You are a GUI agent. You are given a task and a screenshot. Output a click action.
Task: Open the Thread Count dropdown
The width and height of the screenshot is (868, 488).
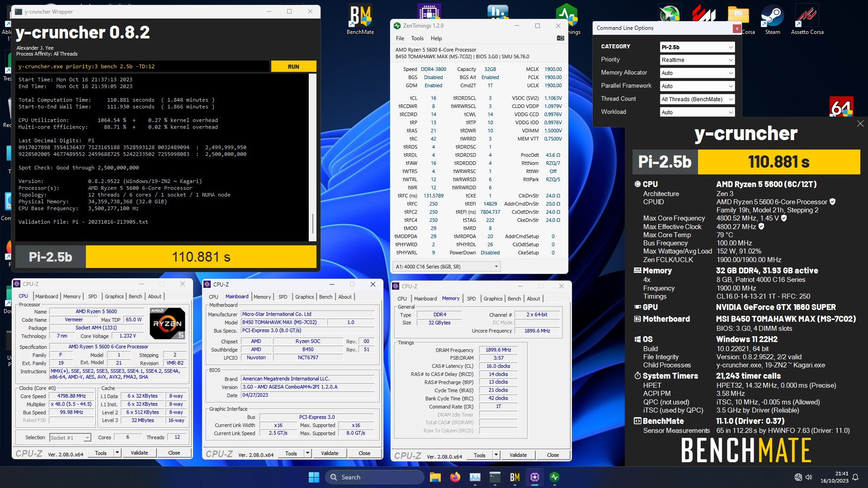pos(697,99)
